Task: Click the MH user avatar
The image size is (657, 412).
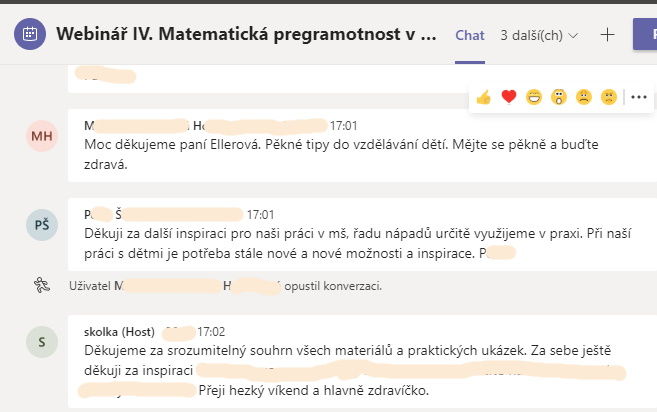Action: pos(42,136)
